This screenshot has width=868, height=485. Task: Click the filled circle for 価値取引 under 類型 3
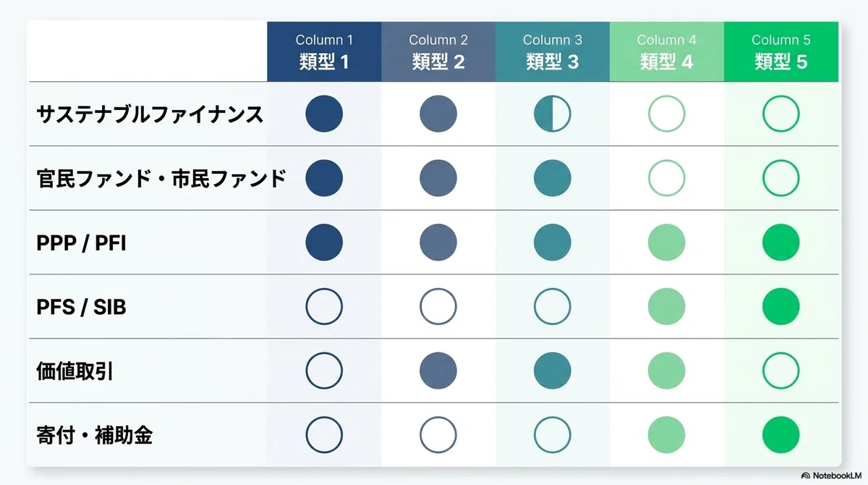coord(553,371)
